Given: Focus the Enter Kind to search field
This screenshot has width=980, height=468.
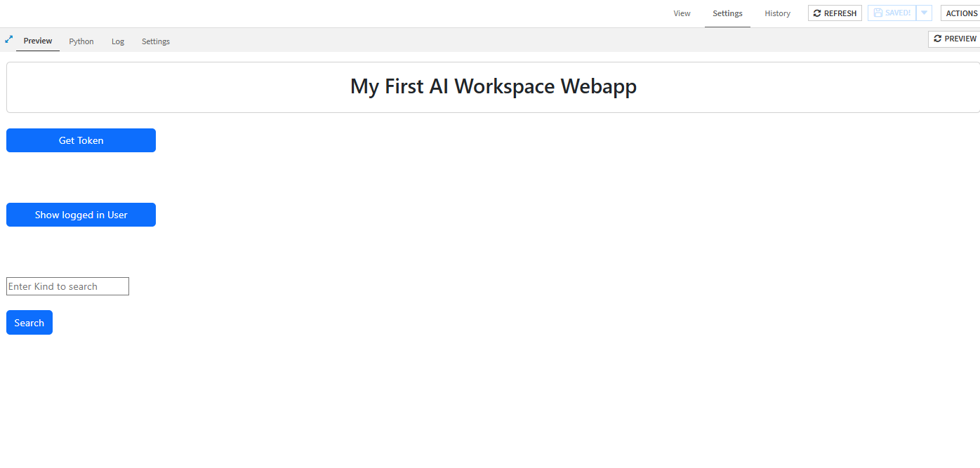Looking at the screenshot, I should (67, 286).
